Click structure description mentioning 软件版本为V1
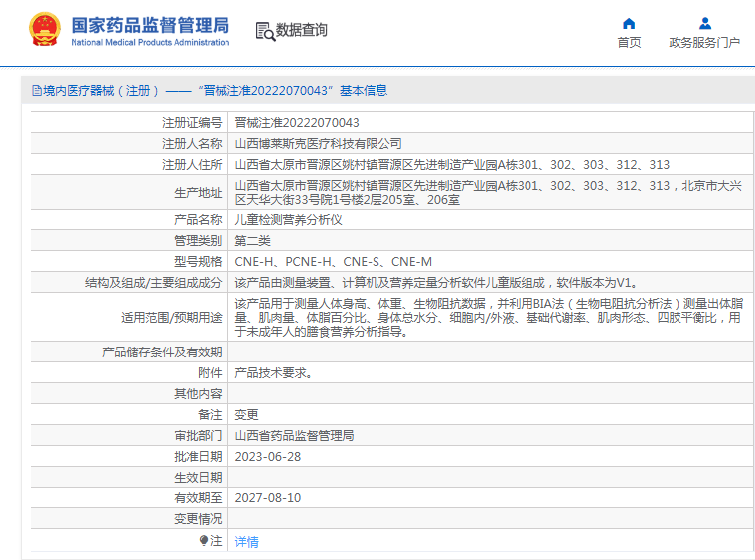This screenshot has width=755, height=560. pyautogui.click(x=436, y=283)
